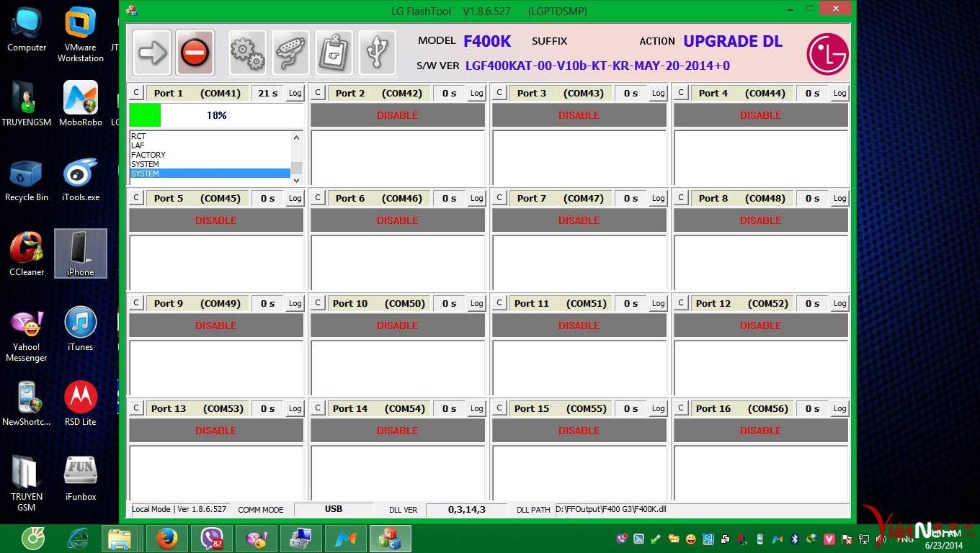Open Viber from the taskbar

[212, 539]
